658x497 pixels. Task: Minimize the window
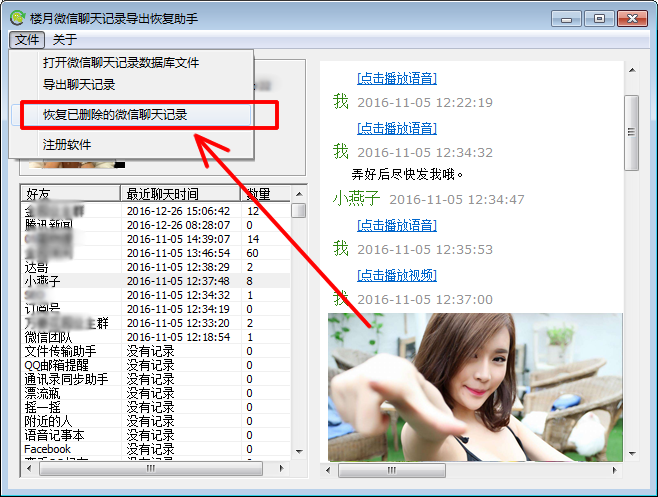(567, 19)
